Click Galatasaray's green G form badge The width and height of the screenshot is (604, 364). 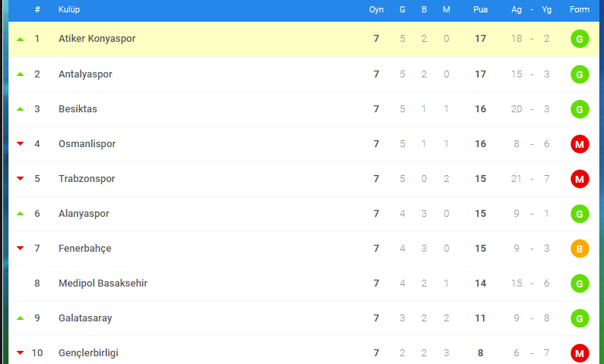580,318
